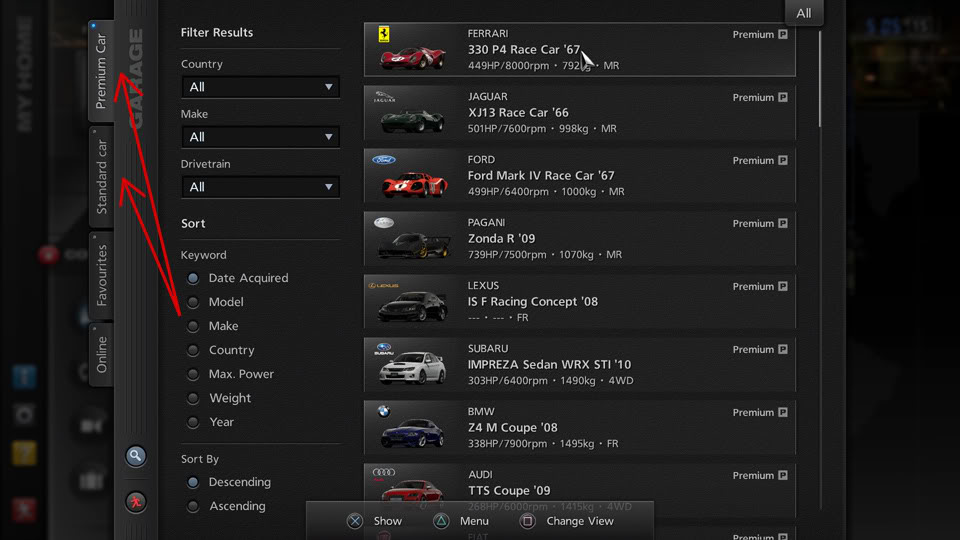
Task: Select the Make sort radio button
Action: point(193,326)
